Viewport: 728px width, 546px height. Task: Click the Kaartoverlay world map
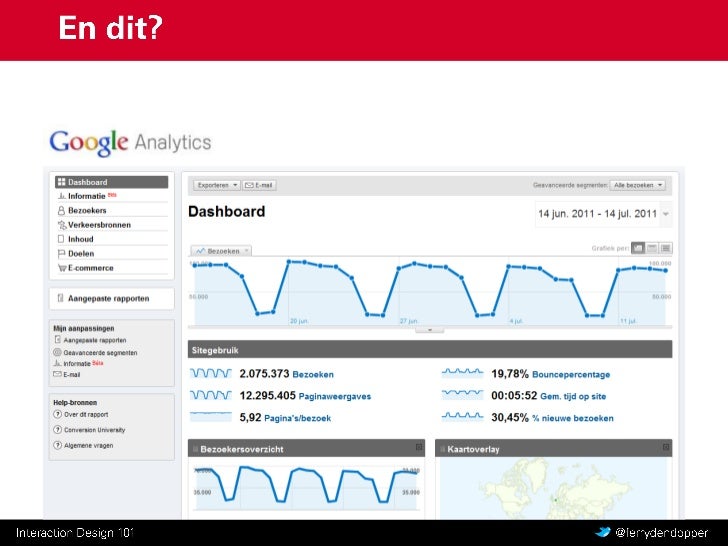pyautogui.click(x=553, y=488)
